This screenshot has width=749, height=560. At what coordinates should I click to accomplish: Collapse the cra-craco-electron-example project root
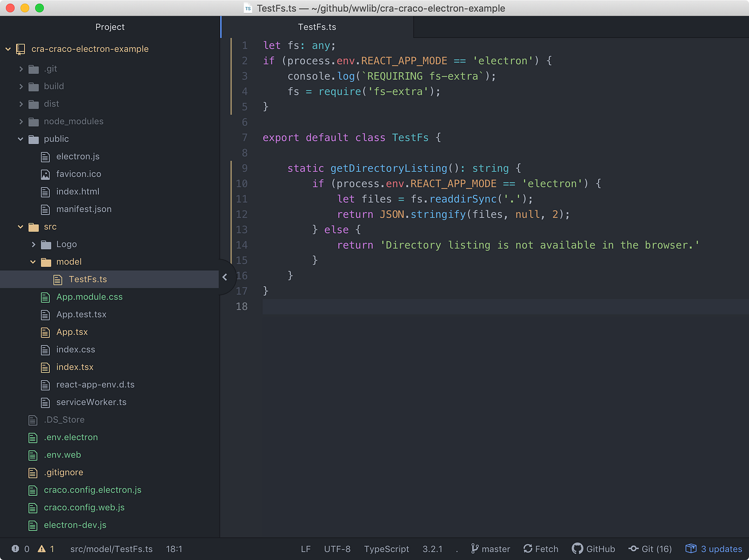point(8,49)
